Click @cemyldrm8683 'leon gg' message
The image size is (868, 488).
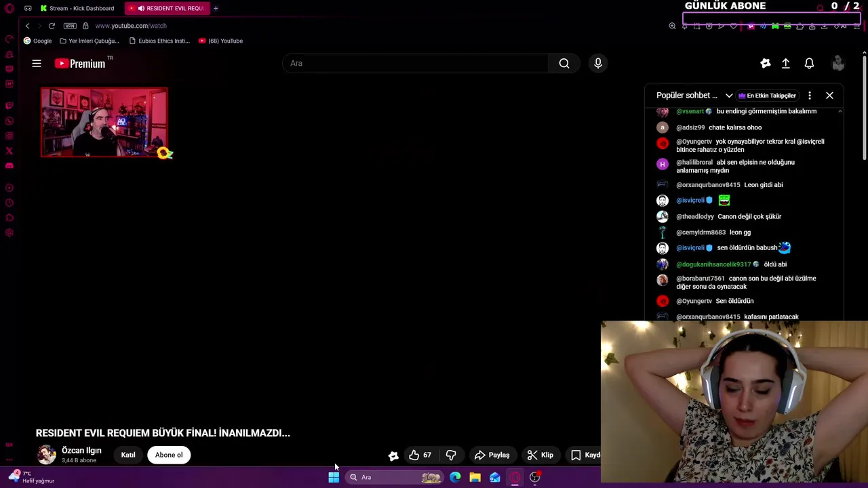pos(713,232)
